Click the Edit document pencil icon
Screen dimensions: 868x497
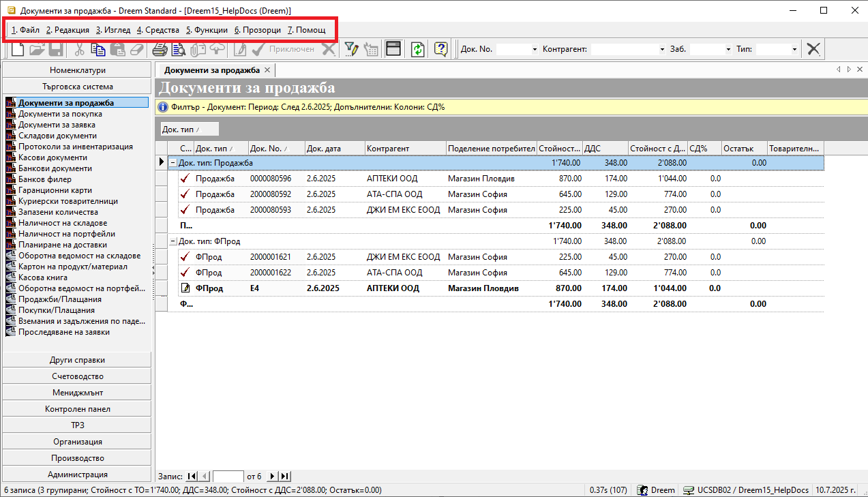coord(239,49)
